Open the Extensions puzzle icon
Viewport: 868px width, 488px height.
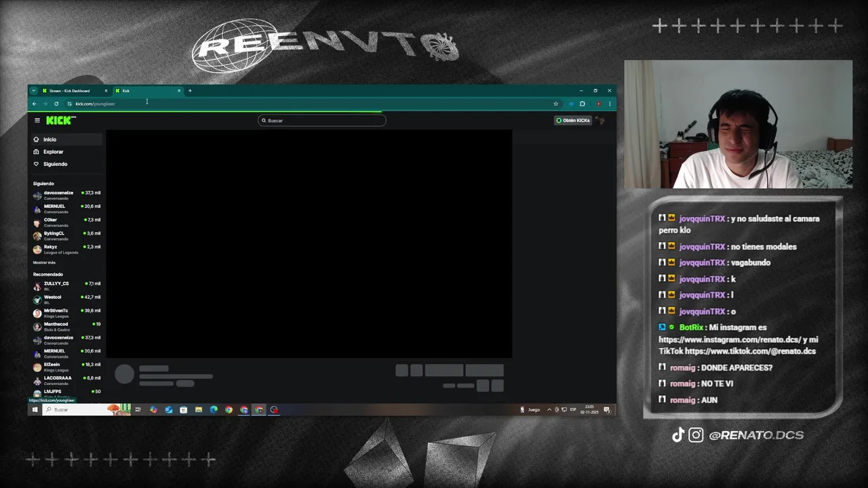(583, 104)
